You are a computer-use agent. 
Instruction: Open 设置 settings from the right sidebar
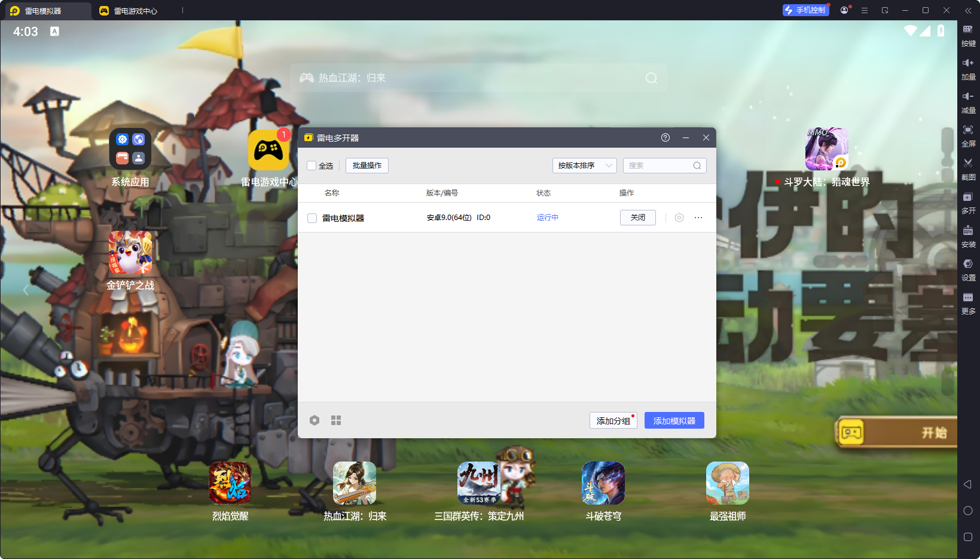click(968, 270)
